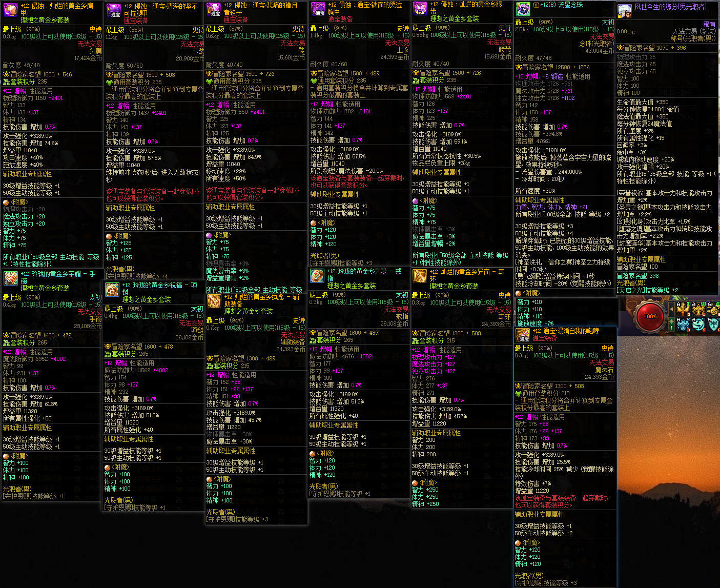Click the stat 施放速度 +7%

(536, 323)
